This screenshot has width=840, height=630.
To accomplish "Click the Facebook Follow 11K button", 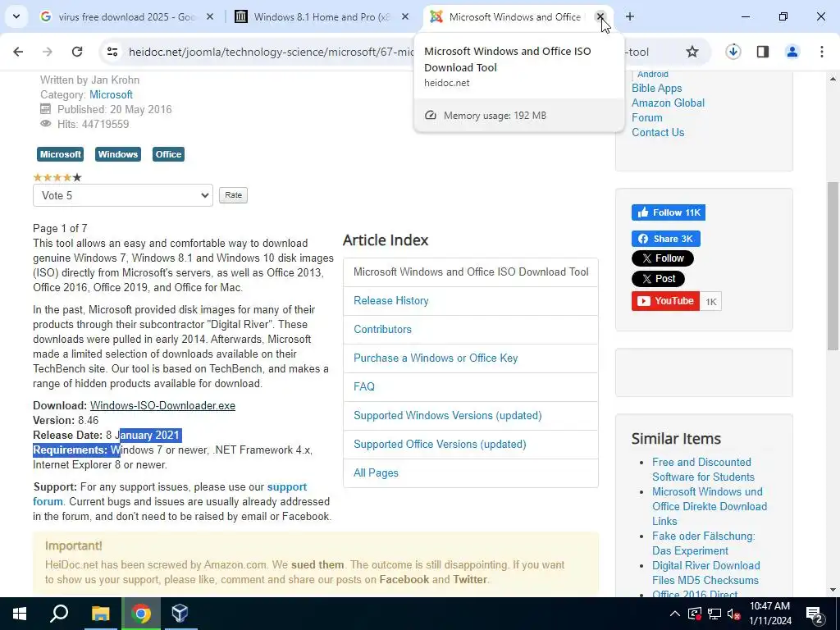I will tap(668, 212).
